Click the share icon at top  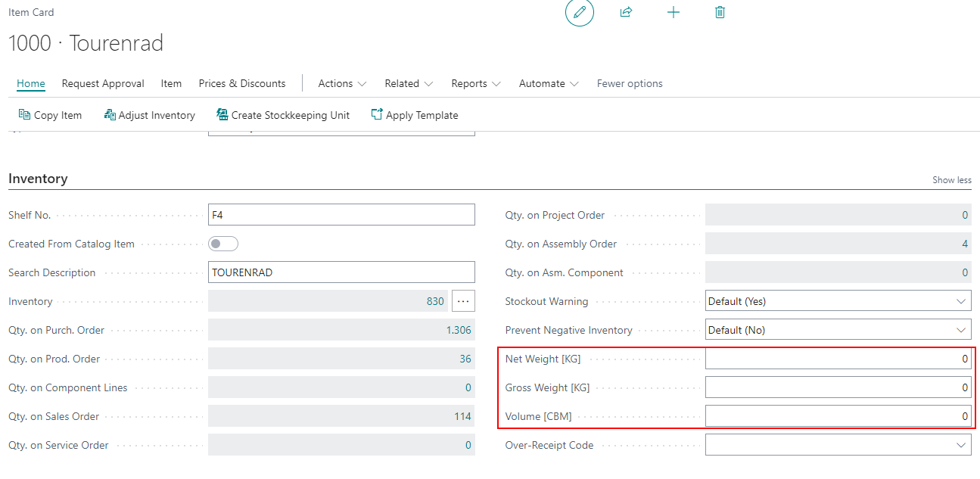(x=626, y=13)
